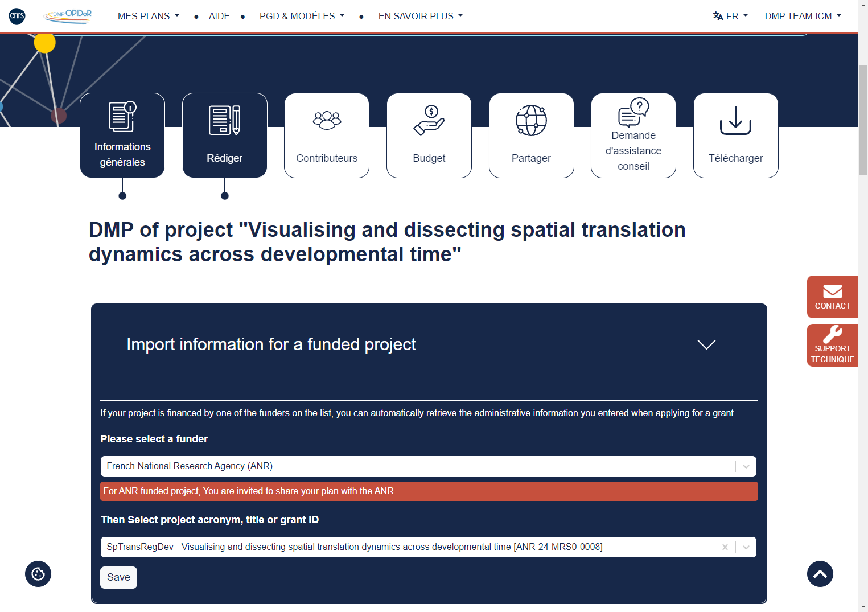Expand the PGD & MODÈLES menu

click(302, 16)
